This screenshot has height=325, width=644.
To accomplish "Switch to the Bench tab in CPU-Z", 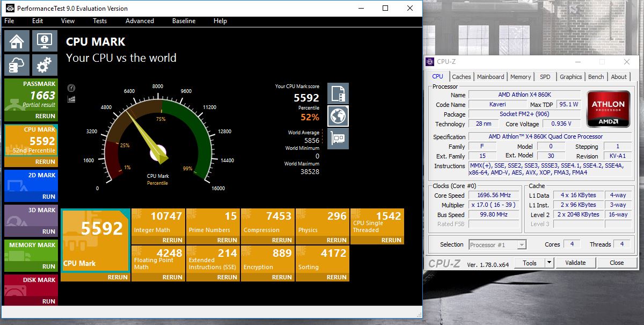I will (596, 77).
